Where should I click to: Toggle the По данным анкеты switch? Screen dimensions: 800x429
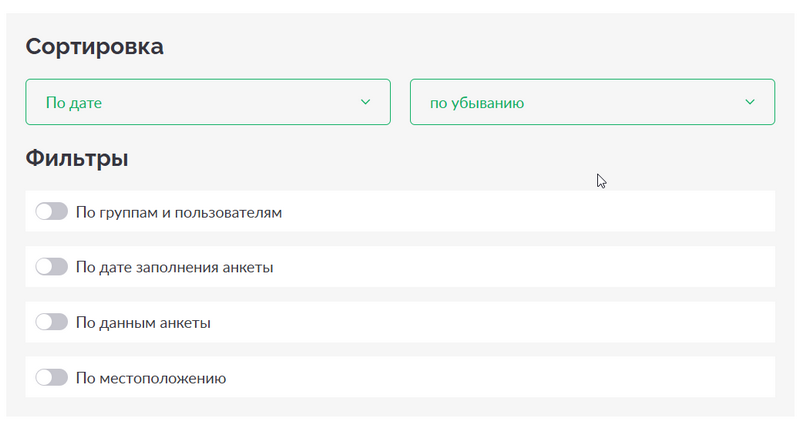pyautogui.click(x=52, y=322)
